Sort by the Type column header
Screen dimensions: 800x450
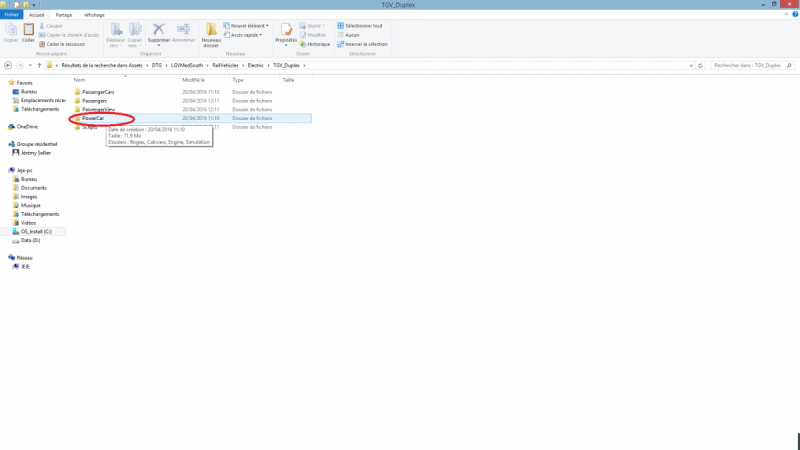click(238, 80)
